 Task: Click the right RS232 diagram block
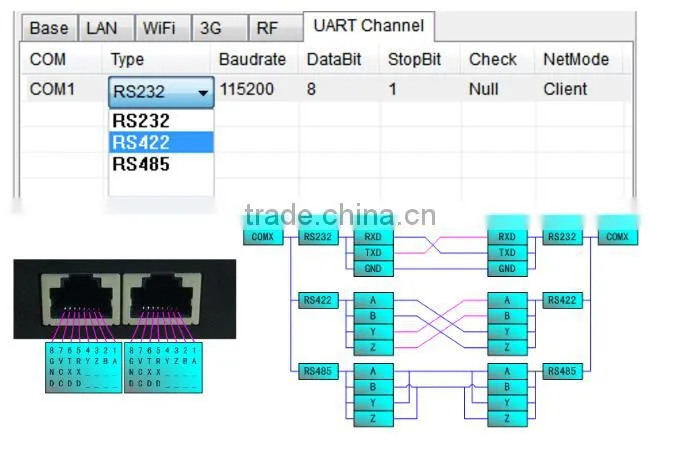pyautogui.click(x=562, y=237)
